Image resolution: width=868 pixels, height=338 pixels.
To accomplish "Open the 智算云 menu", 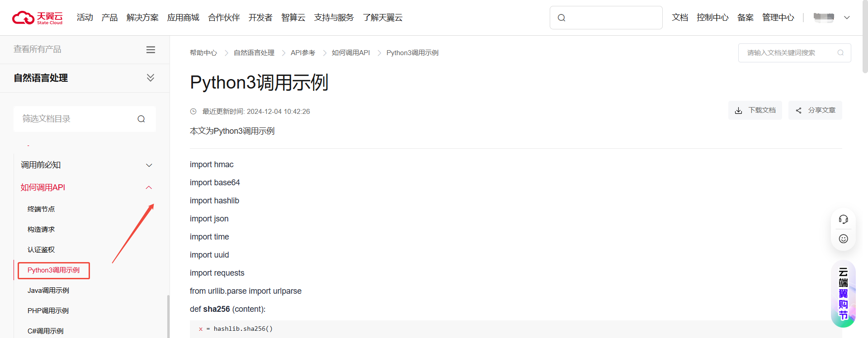I will [x=293, y=18].
